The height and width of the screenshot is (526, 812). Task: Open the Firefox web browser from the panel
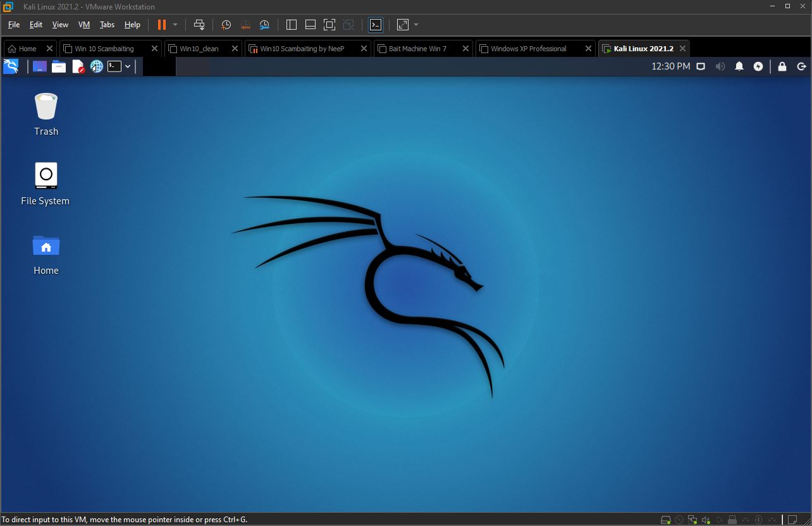tap(96, 66)
